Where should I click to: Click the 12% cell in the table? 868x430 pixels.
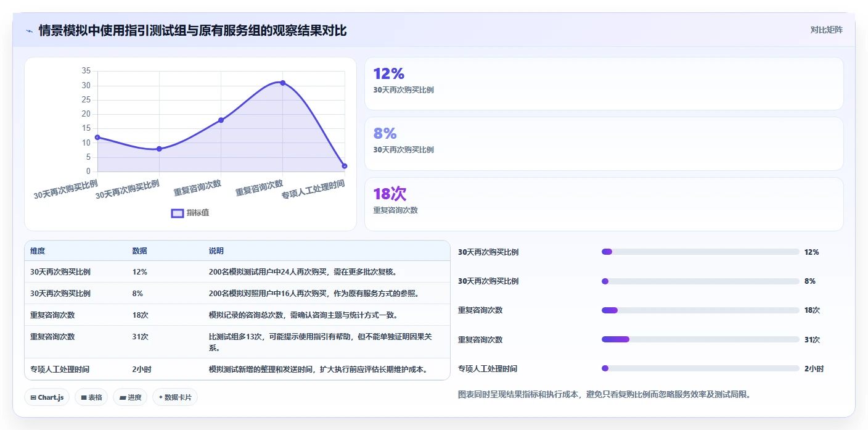pos(140,271)
